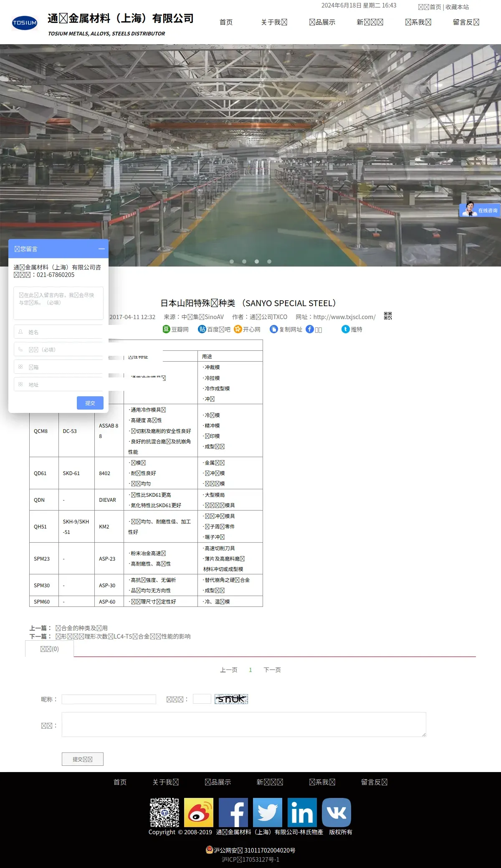This screenshot has width=501, height=868.
Task: Select page 1 in comment pagination
Action: (x=250, y=670)
